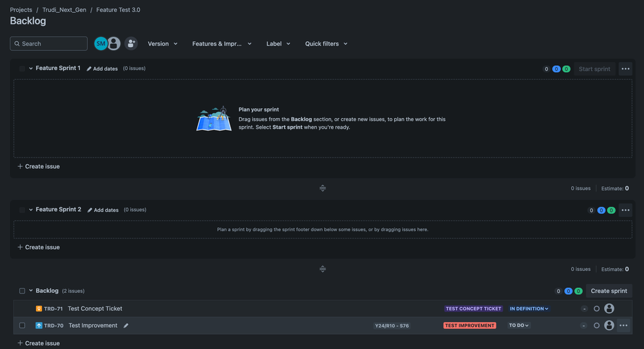The width and height of the screenshot is (644, 349).
Task: Click the Feature Sprint 2 title
Action: [58, 209]
